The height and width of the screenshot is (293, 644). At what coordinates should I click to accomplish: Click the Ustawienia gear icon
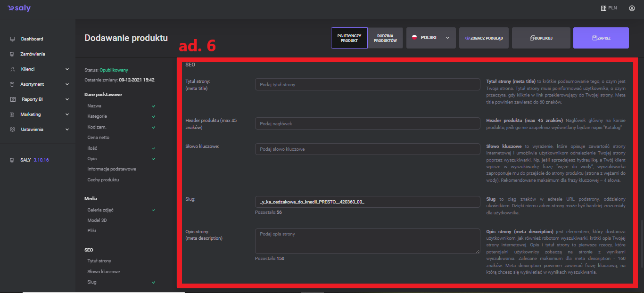(13, 130)
